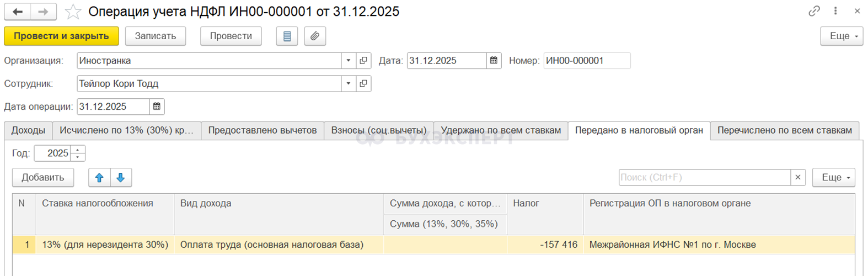Expand the Организация dropdown list

click(x=349, y=61)
